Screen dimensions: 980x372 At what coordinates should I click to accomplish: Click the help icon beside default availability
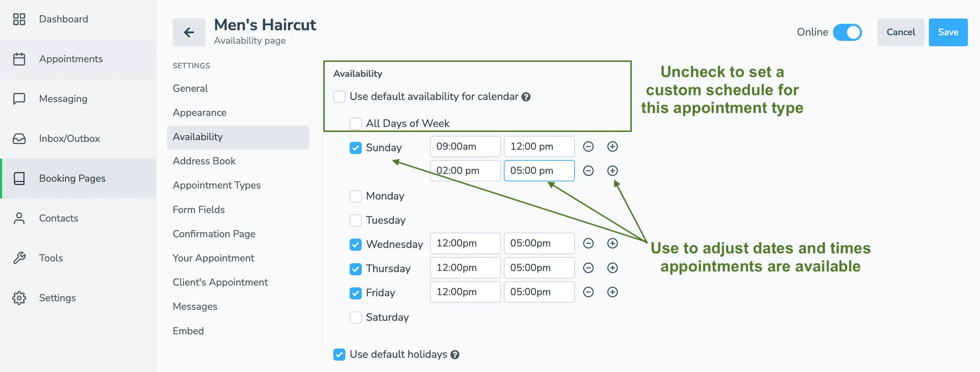(527, 97)
